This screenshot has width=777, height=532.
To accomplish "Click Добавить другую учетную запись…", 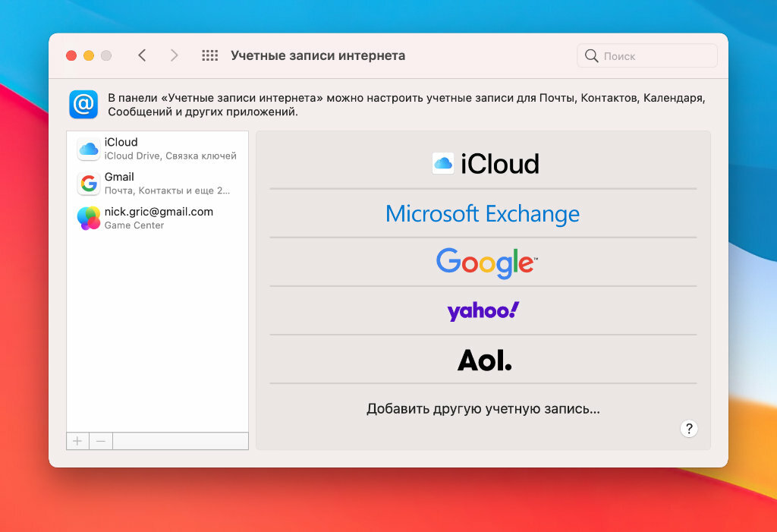I will 483,408.
